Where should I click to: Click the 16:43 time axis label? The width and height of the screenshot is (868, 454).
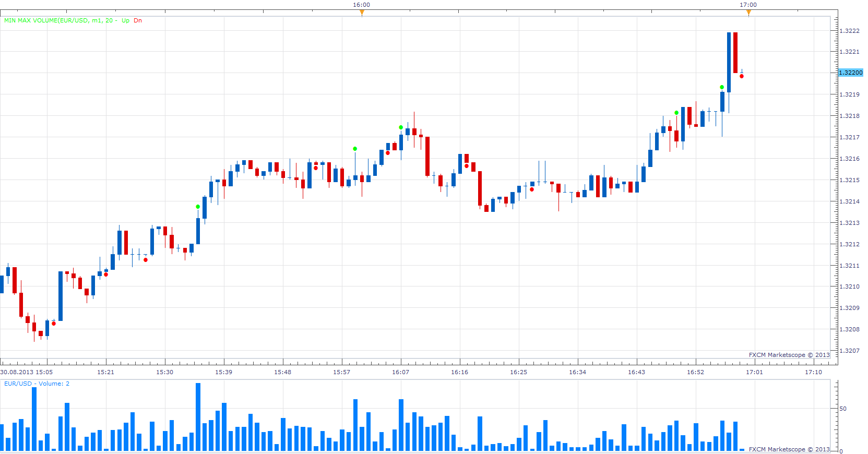click(x=636, y=372)
